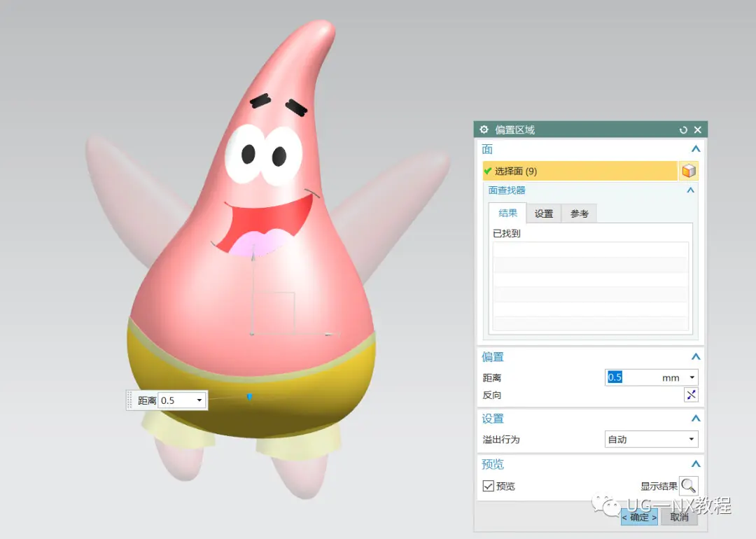The width and height of the screenshot is (756, 539).
Task: Click the 已找到 label
Action: 506,233
